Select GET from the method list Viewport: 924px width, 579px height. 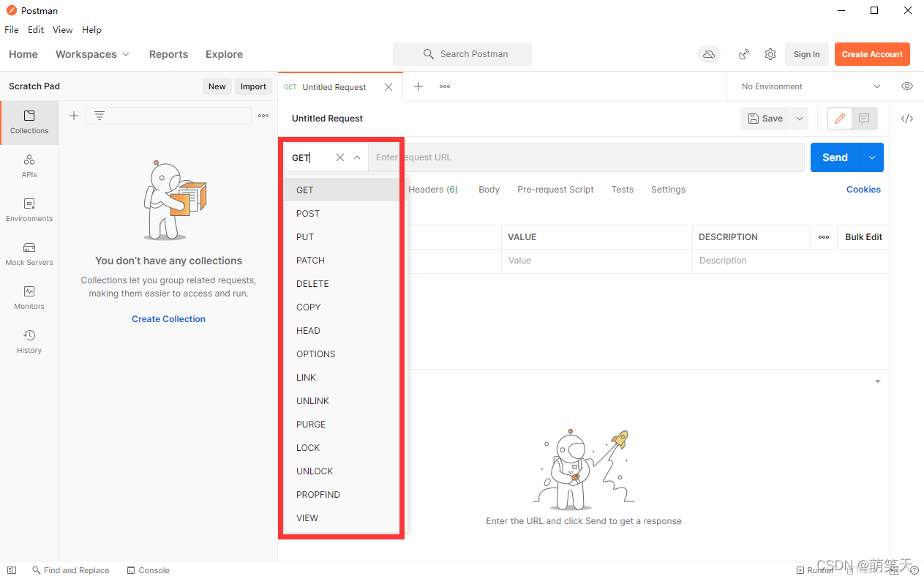(x=342, y=190)
